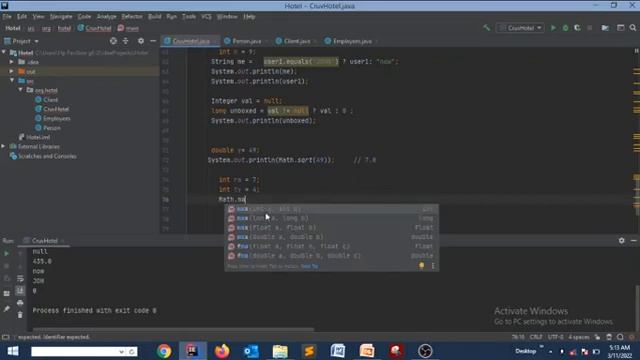640x360 pixels.
Task: Open the Project Structure icon in the toolbar
Action: (x=605, y=28)
